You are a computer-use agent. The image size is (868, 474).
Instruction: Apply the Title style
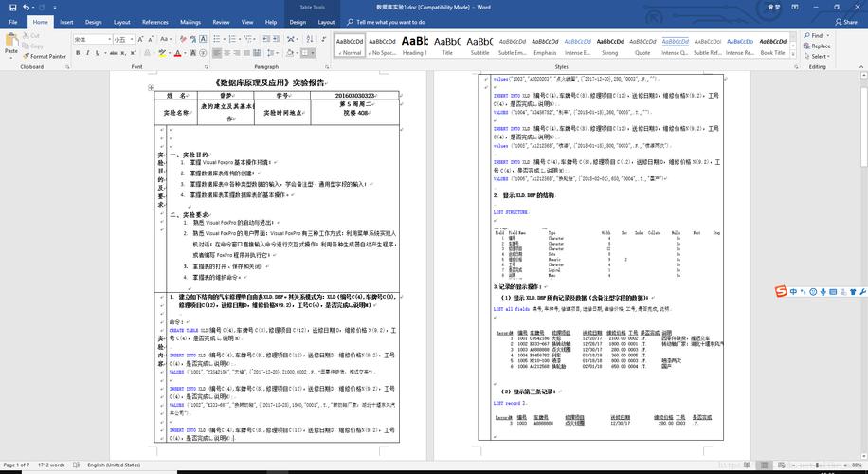coord(447,46)
